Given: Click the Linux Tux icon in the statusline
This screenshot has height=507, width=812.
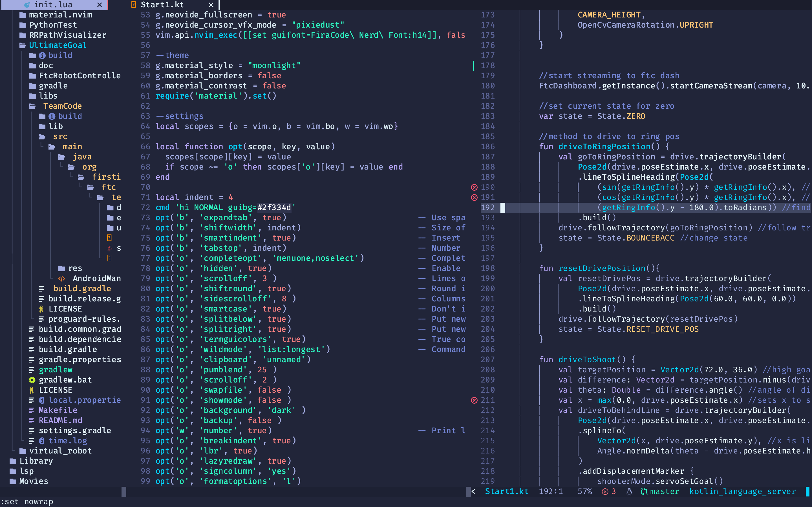Looking at the screenshot, I should coord(629,491).
